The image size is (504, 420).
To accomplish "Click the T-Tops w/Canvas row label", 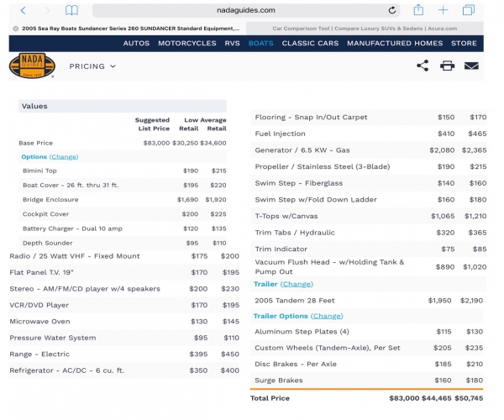I will (x=286, y=216).
